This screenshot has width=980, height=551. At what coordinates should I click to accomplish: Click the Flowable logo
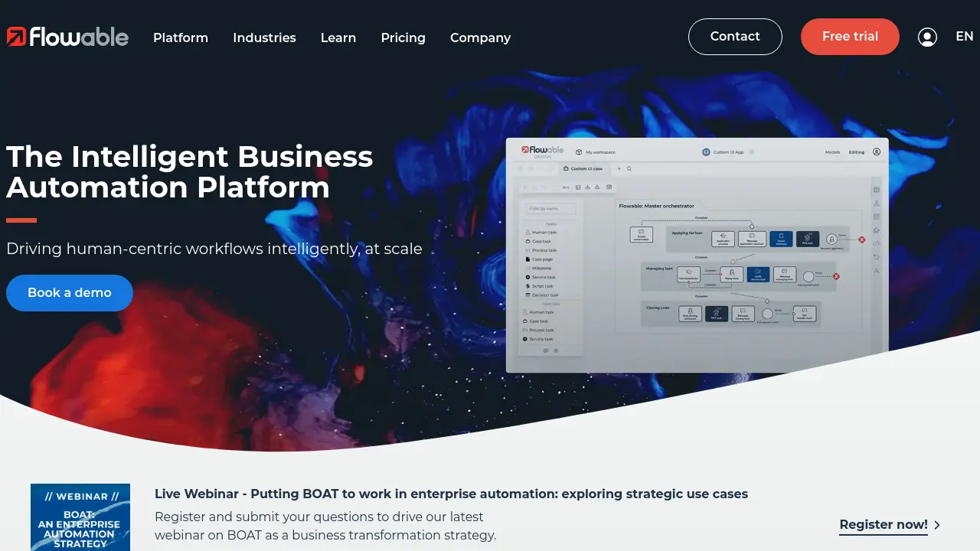[67, 37]
